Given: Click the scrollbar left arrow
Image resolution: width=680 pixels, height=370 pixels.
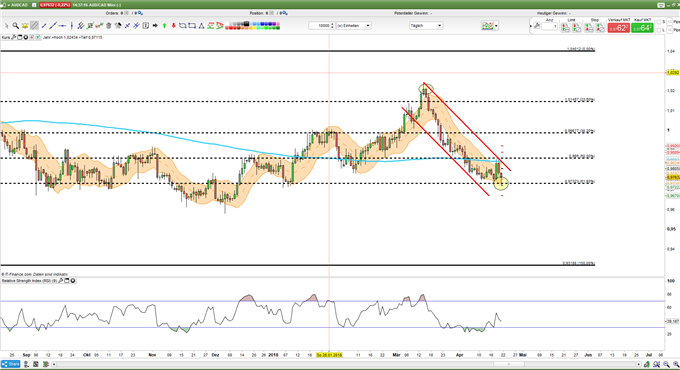Looking at the screenshot, I should [x=54, y=364].
